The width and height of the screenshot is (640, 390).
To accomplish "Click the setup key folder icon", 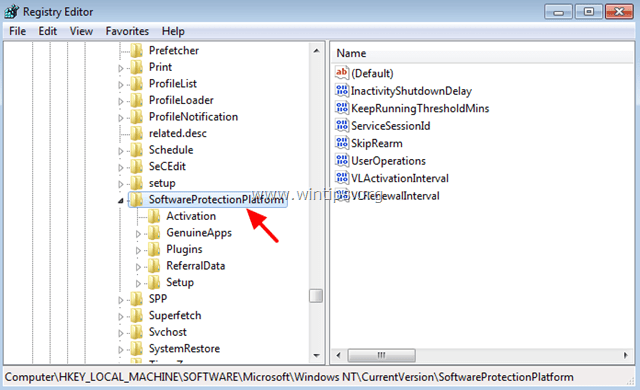I will point(137,183).
